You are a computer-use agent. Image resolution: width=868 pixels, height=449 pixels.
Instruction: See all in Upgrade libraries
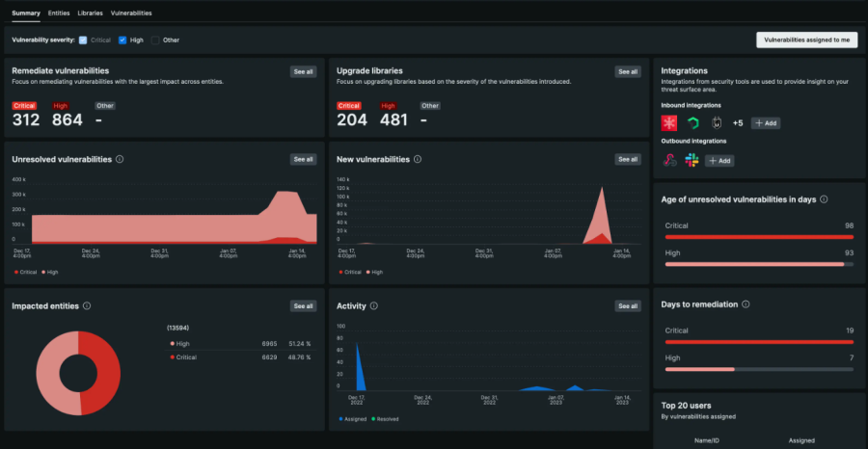(628, 72)
